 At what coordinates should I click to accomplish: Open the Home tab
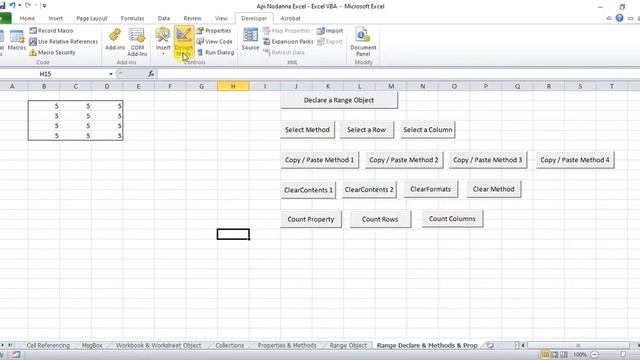(27, 18)
